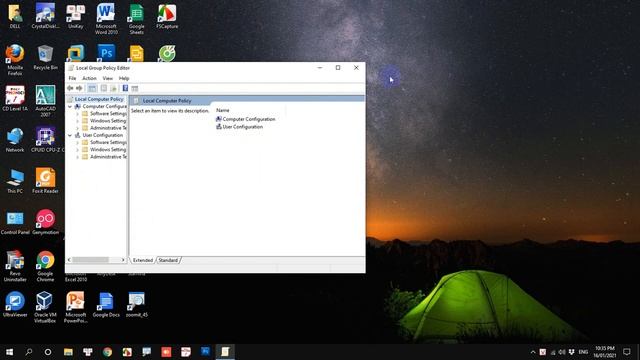
Task: Launch FSCapture from the desktop
Action: click(167, 16)
